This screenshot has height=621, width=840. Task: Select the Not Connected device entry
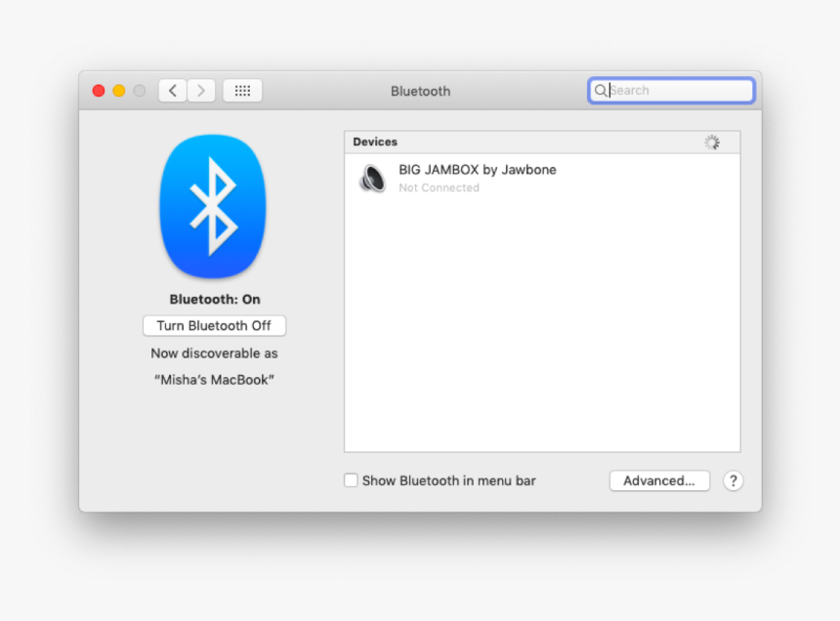tap(439, 187)
